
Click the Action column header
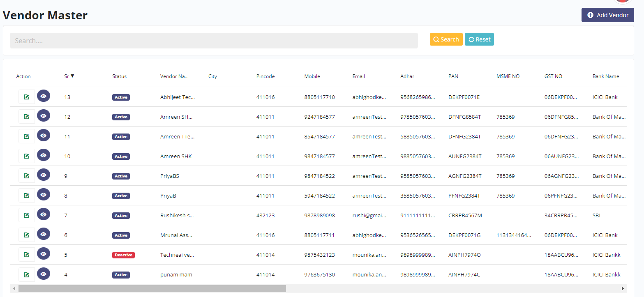23,76
